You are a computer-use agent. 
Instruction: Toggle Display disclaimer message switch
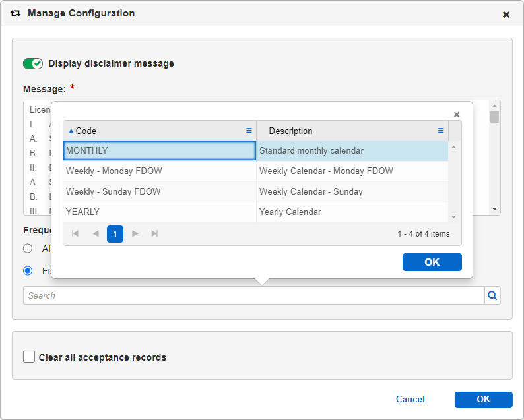32,63
